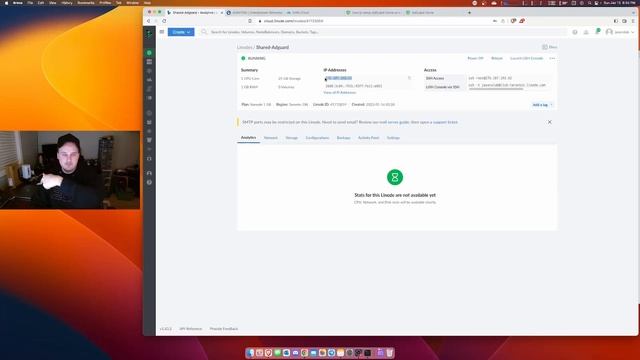The width and height of the screenshot is (640, 360).
Task: Click the LISH Console via SSH command
Action: (x=507, y=85)
